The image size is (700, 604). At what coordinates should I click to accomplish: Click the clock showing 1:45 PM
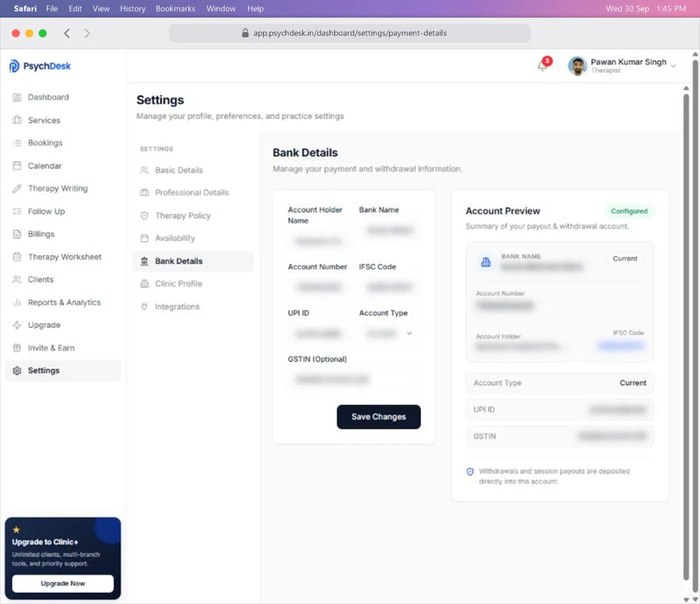click(671, 9)
